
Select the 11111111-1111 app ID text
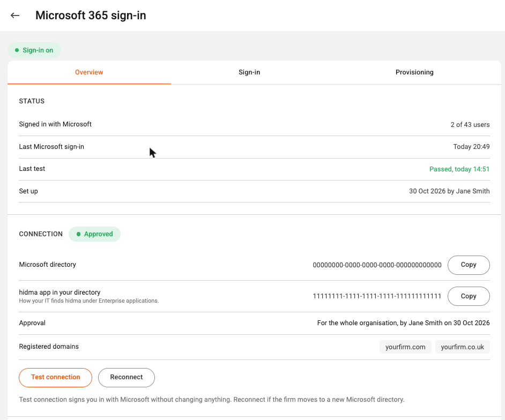tap(377, 296)
